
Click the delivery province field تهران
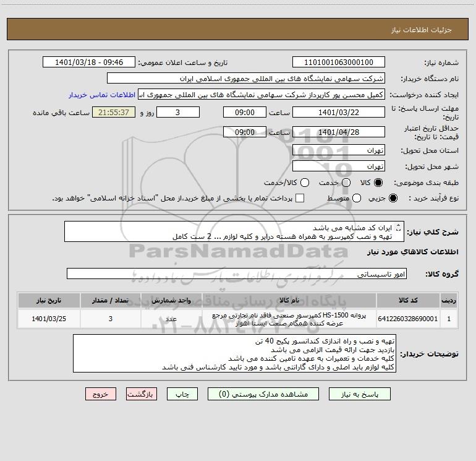point(339,150)
